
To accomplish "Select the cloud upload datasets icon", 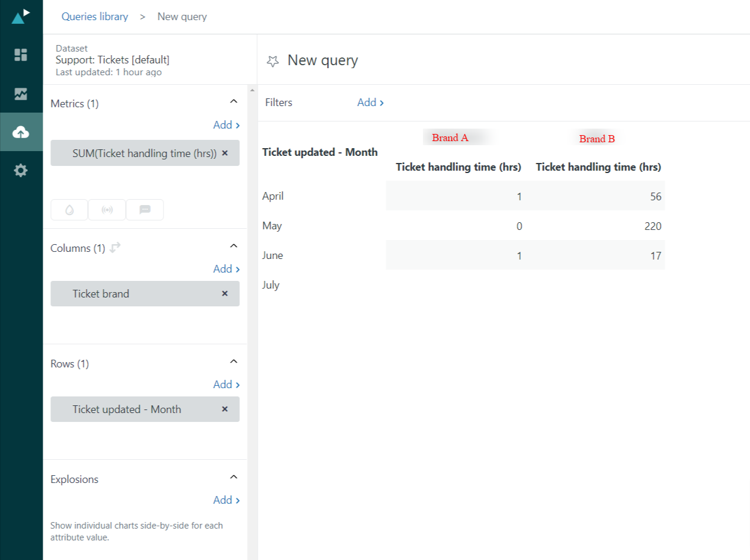I will (21, 132).
